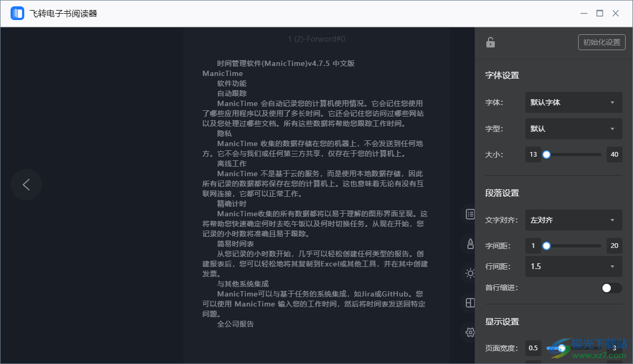This screenshot has width=633, height=364.
Task: Click the heading line 与其他系统集成
Action: point(243,284)
